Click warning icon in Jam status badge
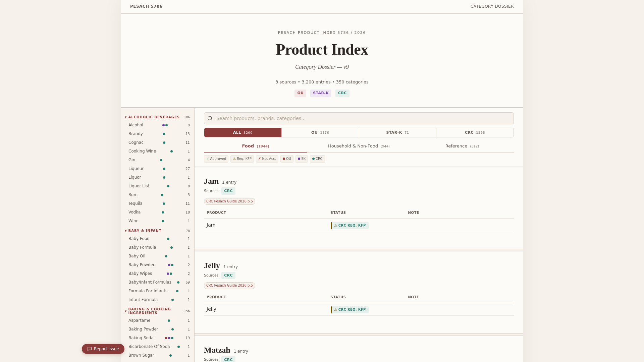 pos(336,226)
